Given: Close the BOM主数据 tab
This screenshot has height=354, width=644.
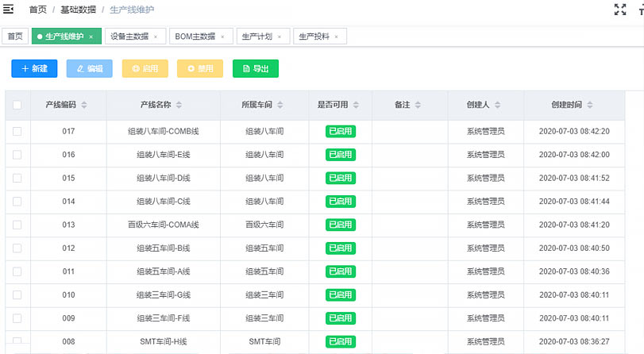Looking at the screenshot, I should pos(222,37).
